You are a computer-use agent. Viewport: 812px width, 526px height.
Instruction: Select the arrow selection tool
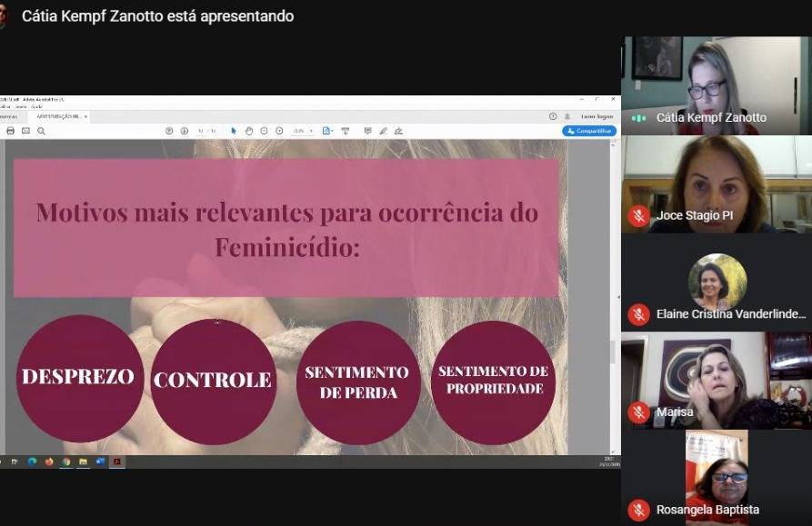234,131
